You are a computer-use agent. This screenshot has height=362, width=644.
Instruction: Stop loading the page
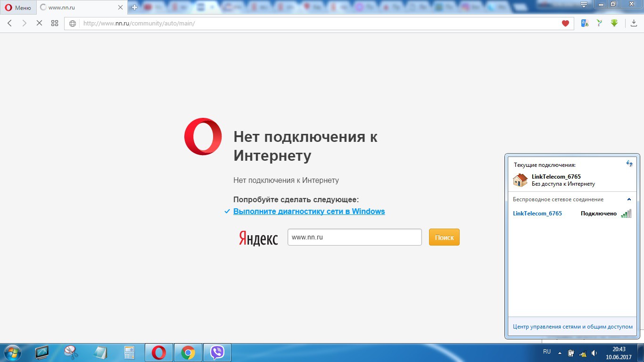(40, 23)
